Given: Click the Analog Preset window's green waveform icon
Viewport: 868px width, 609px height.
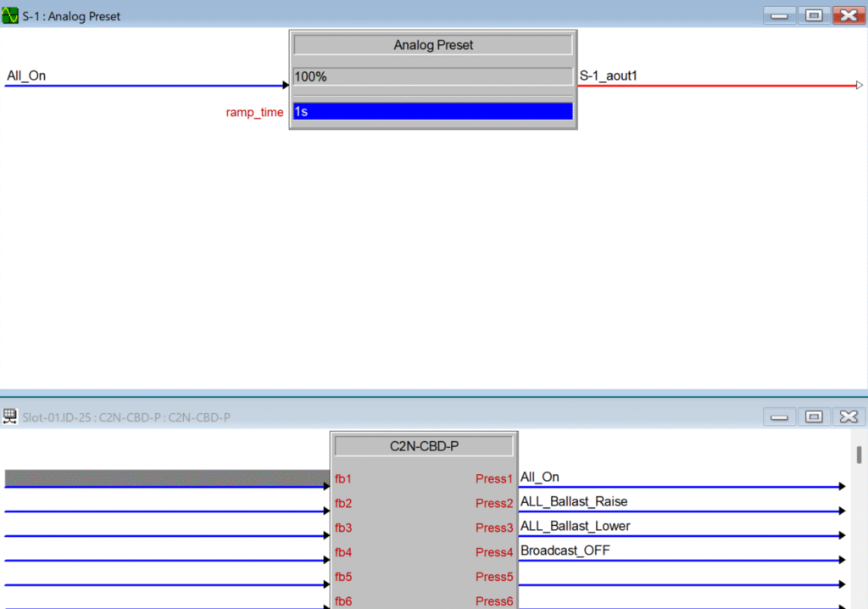Looking at the screenshot, I should click(10, 15).
